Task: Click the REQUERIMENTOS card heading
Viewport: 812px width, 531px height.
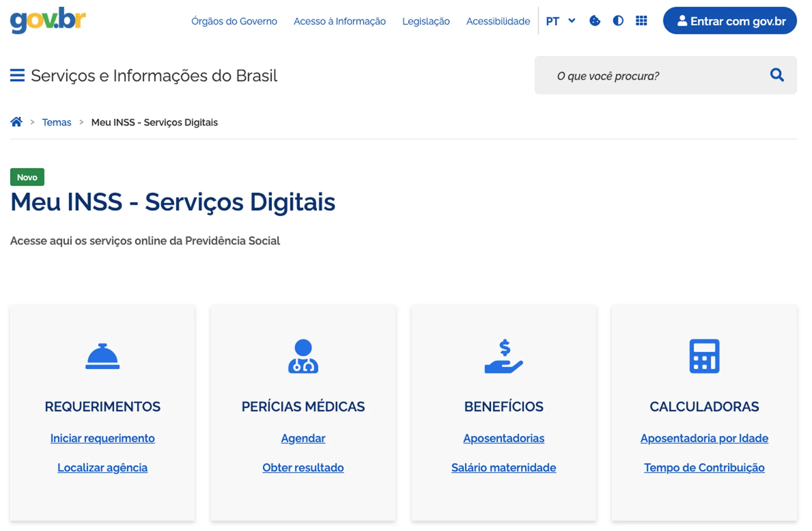Action: (x=102, y=406)
